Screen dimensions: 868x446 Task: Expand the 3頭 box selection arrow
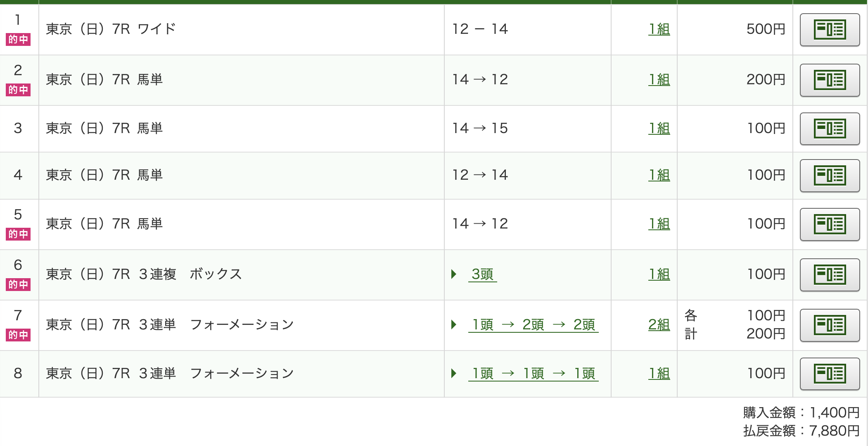454,274
